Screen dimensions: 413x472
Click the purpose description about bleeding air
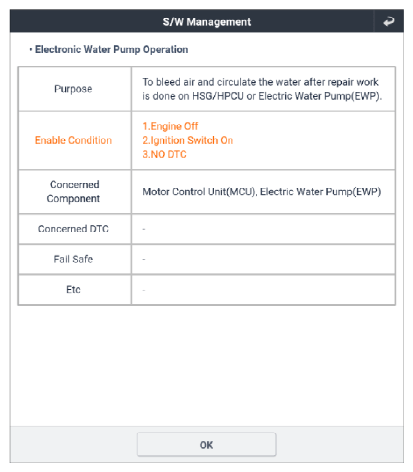(x=262, y=89)
